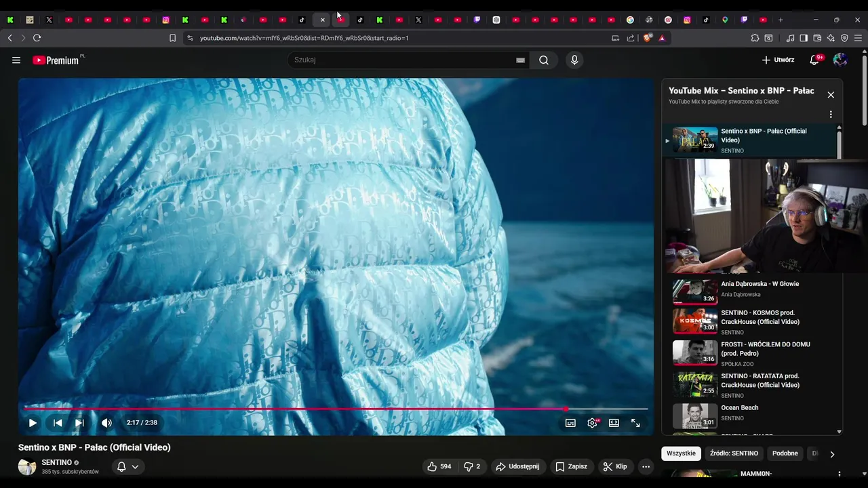This screenshot has height=488, width=868.
Task: Open the notifications bell in header
Action: coord(815,60)
